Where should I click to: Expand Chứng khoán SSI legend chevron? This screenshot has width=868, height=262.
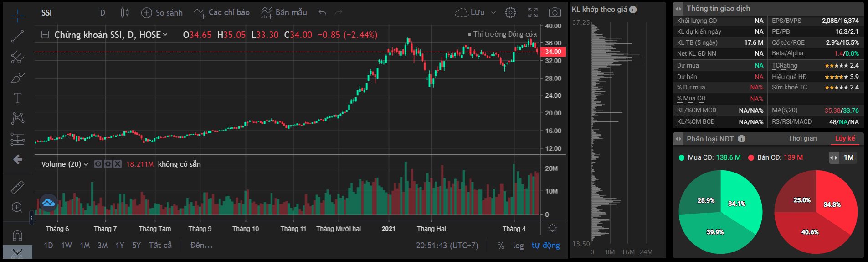165,35
